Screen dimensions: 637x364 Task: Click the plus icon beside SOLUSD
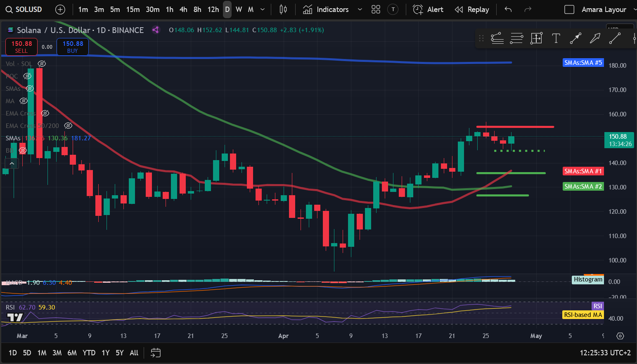coord(60,9)
